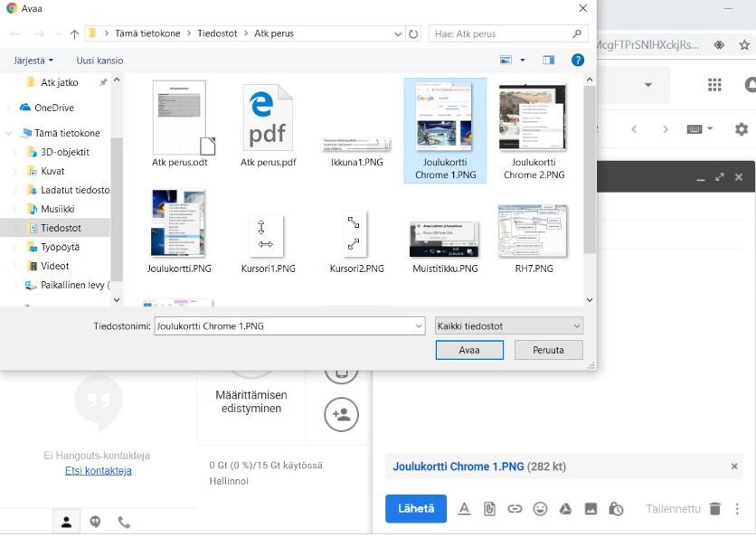Click the discard draft trash icon
Screen dimensions: 756x537
[715, 509]
